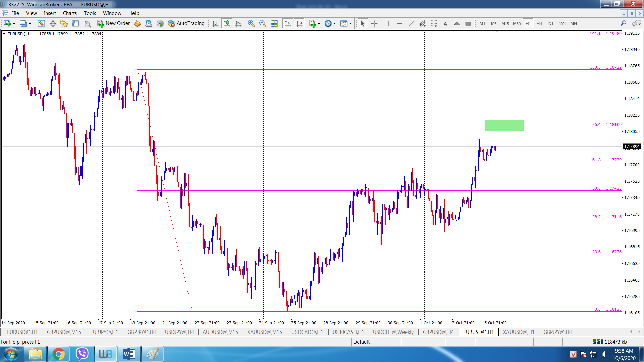Switch chart to line chart style
644x362 pixels.
(238, 23)
